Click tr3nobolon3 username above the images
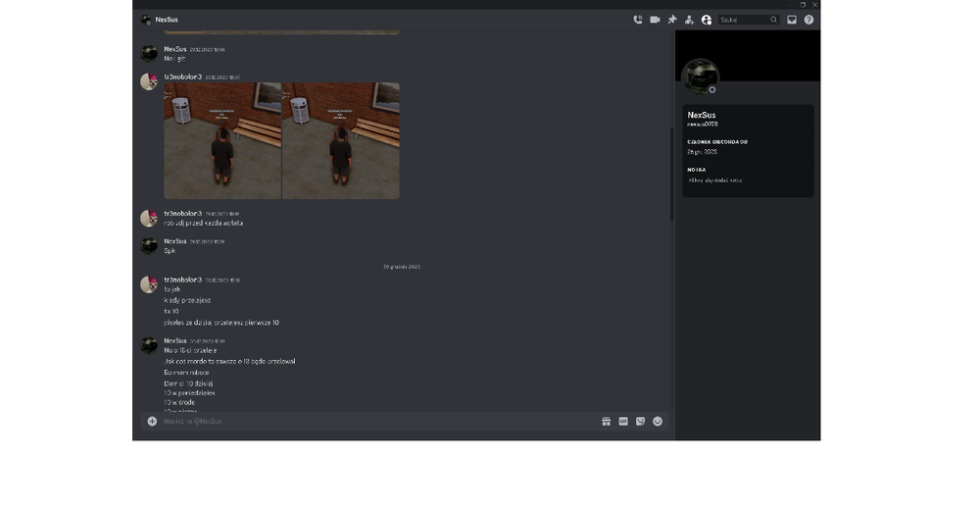This screenshot has width=980, height=511. point(182,77)
